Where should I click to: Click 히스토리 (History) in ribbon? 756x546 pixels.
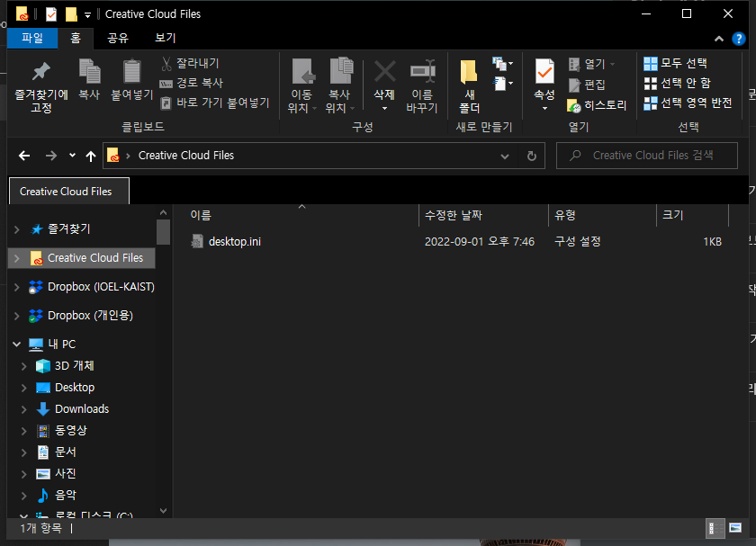(597, 105)
